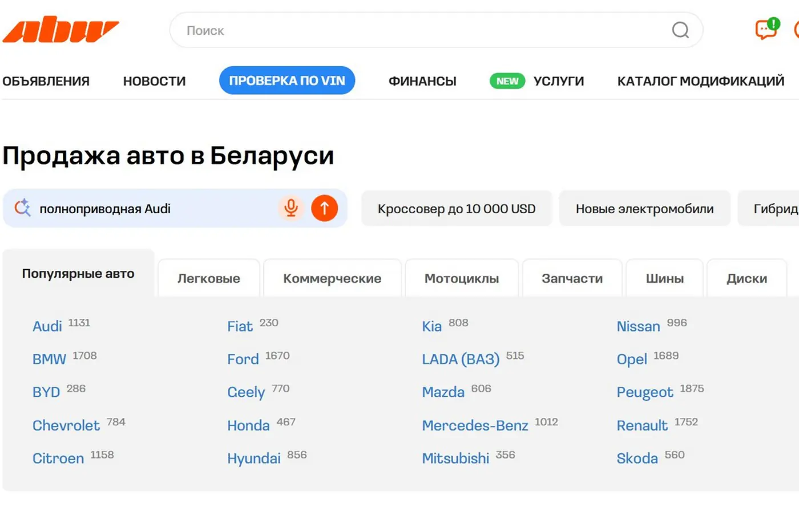Image resolution: width=799 pixels, height=532 pixels.
Task: Select the Запчасти tab
Action: [572, 278]
